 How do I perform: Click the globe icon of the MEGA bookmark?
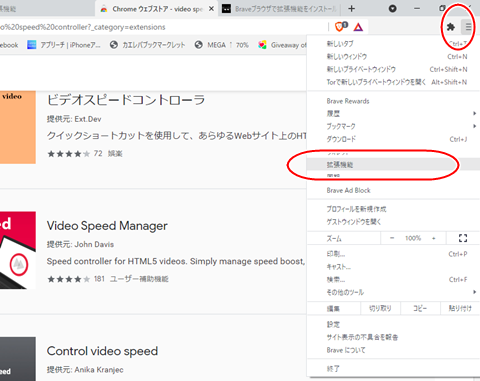[x=199, y=45]
